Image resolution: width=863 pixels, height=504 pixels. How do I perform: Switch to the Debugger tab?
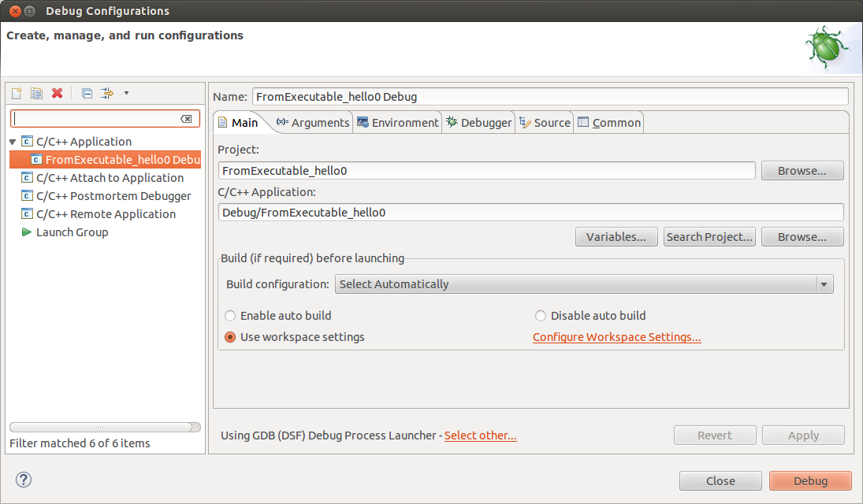478,123
